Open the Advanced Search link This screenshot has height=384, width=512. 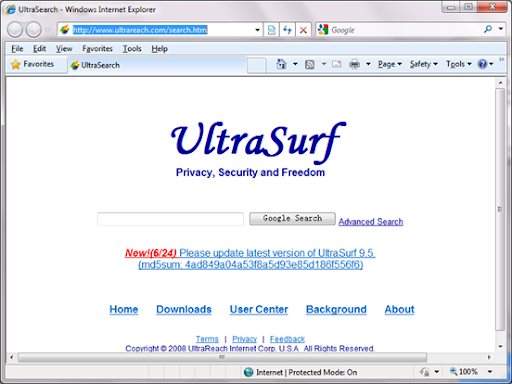pos(371,222)
